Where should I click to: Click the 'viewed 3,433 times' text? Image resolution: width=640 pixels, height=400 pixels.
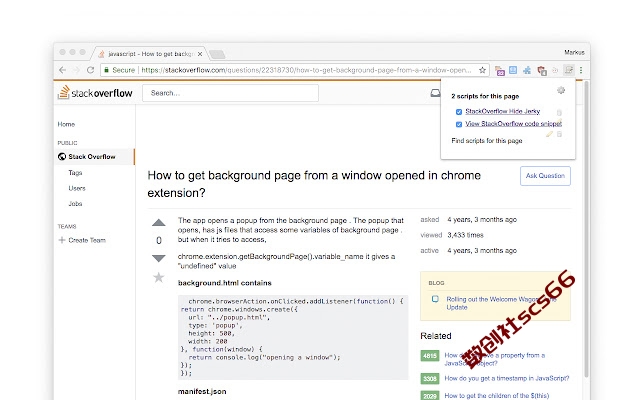pos(452,235)
